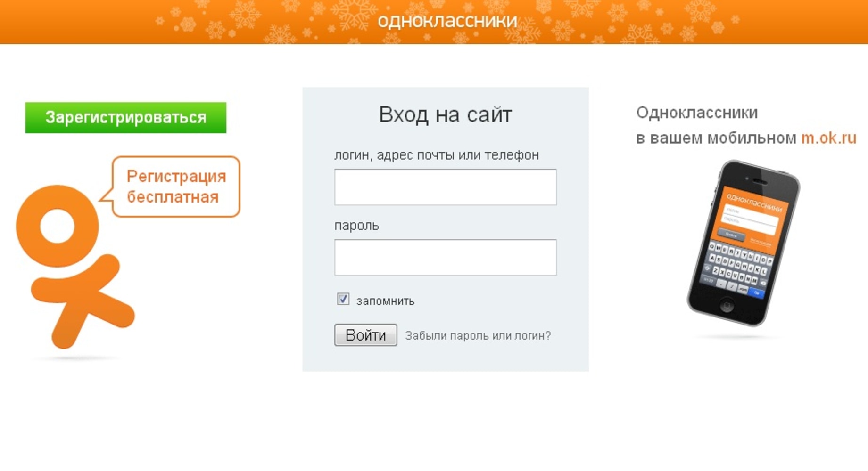
Task: Click the 'Вход на сайт' form heading
Action: 445,114
